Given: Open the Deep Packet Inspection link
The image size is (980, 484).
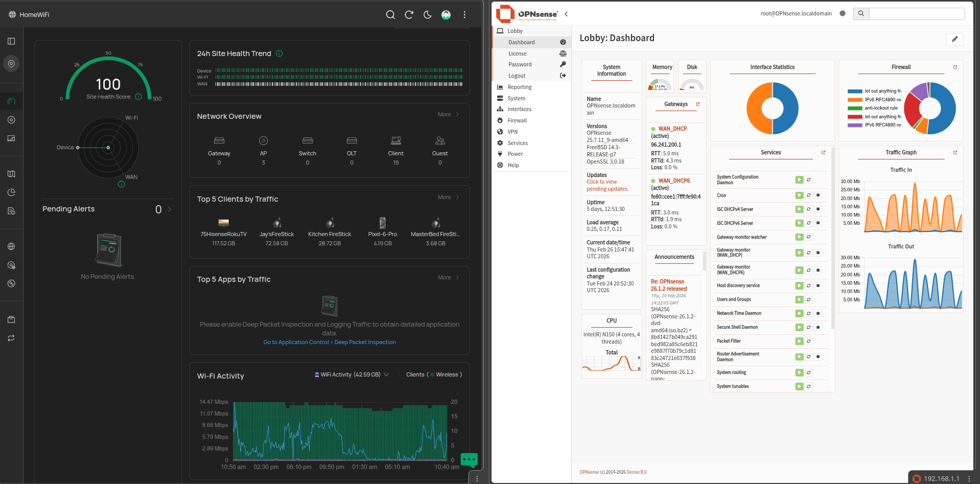Looking at the screenshot, I should point(365,343).
